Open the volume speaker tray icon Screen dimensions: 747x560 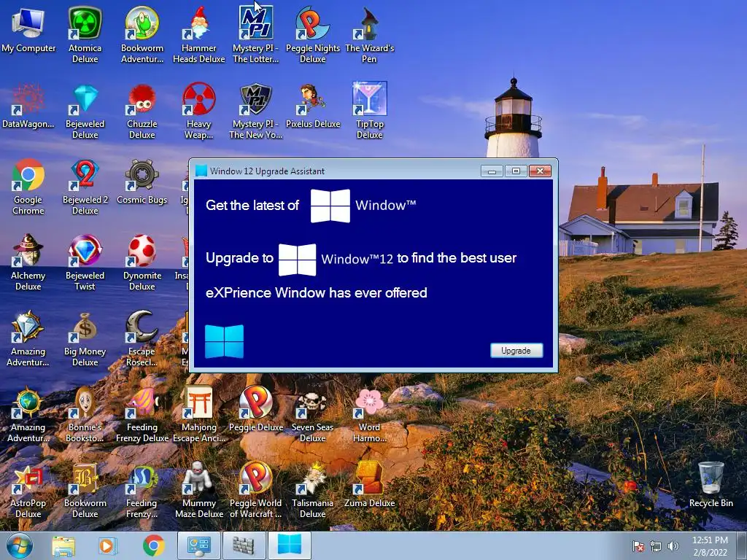pyautogui.click(x=673, y=546)
